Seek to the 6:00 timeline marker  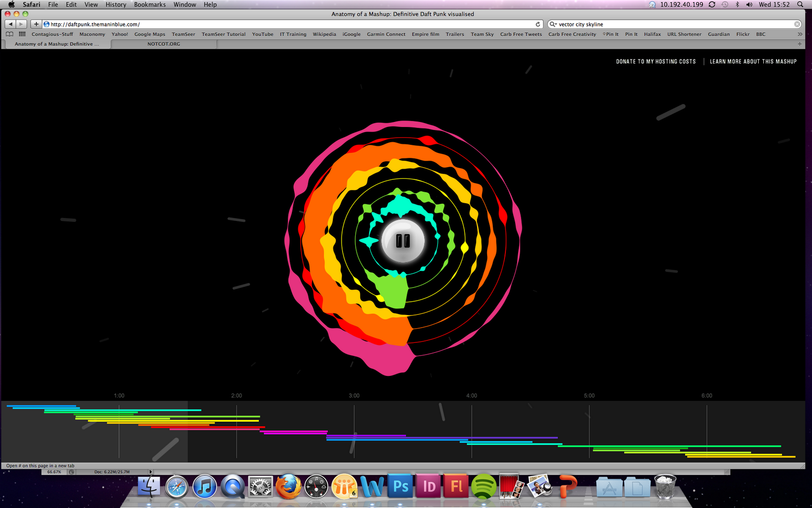click(707, 396)
